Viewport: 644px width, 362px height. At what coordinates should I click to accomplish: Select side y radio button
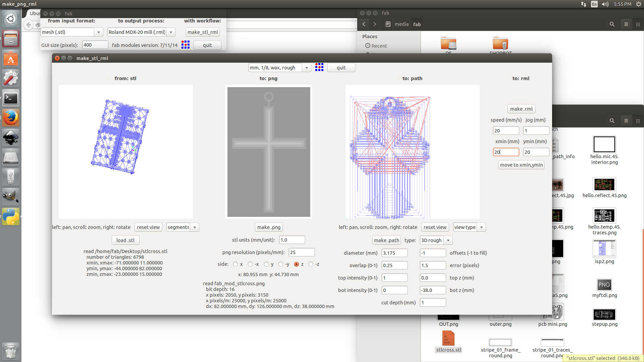pyautogui.click(x=266, y=264)
